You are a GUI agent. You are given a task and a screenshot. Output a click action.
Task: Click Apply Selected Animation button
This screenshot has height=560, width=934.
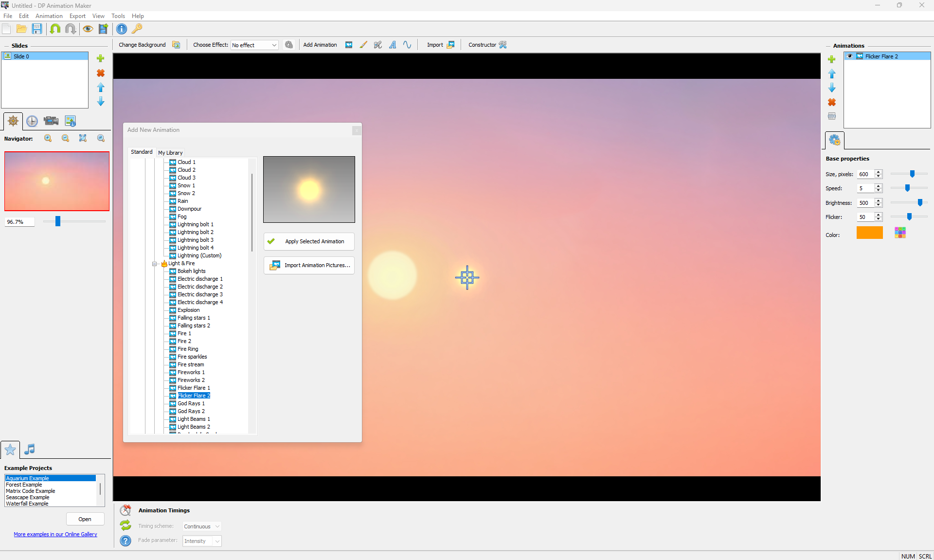309,241
